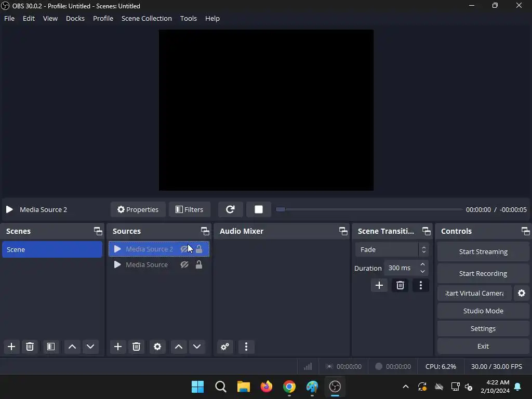The width and height of the screenshot is (532, 399).
Task: Remove the transition with trash icon
Action: pyautogui.click(x=400, y=285)
